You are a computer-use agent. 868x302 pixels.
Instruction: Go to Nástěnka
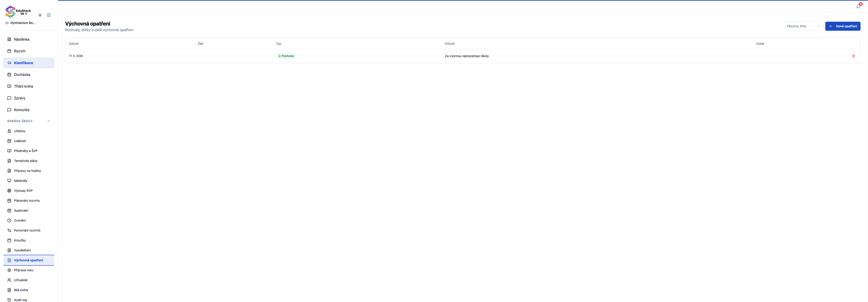(x=29, y=39)
